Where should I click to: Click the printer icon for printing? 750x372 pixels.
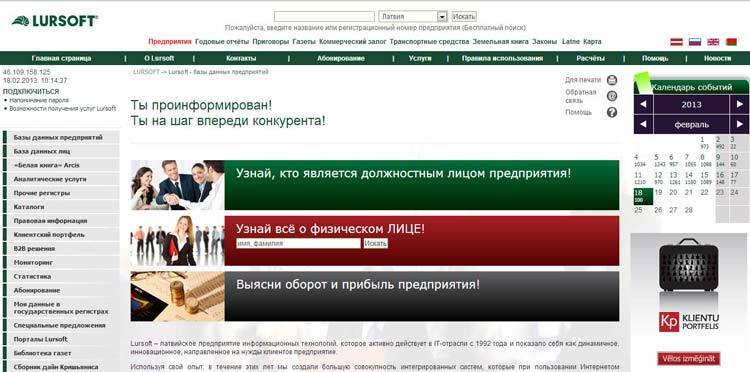pos(612,80)
